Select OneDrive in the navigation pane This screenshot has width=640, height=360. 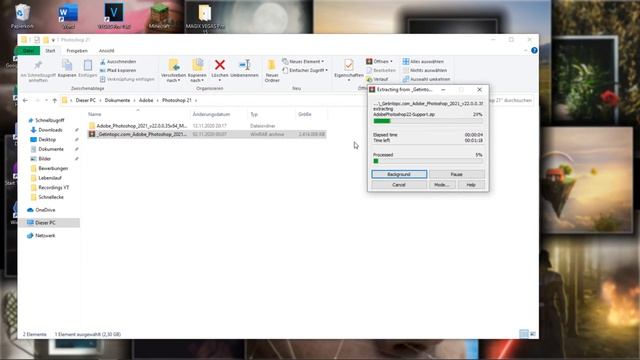(45, 210)
